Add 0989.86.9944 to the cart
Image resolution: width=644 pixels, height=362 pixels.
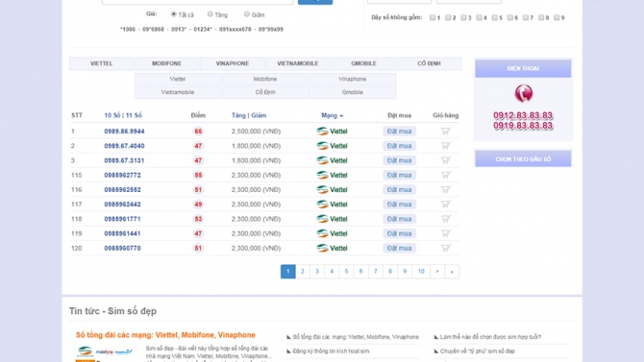tap(446, 131)
